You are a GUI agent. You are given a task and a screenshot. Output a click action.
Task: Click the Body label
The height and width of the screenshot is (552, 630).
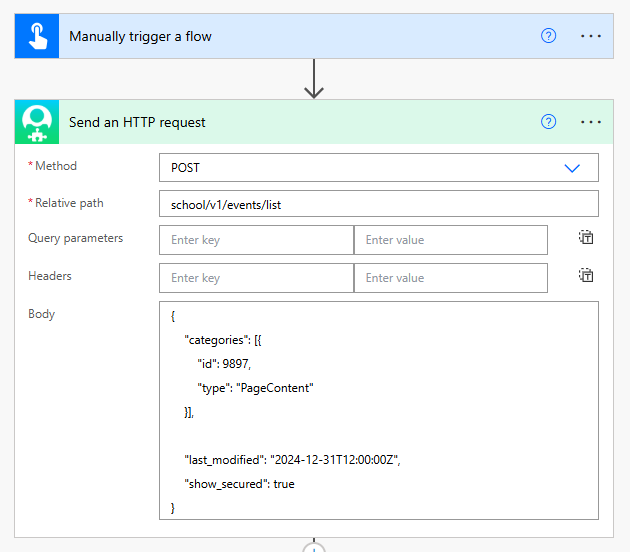point(41,314)
